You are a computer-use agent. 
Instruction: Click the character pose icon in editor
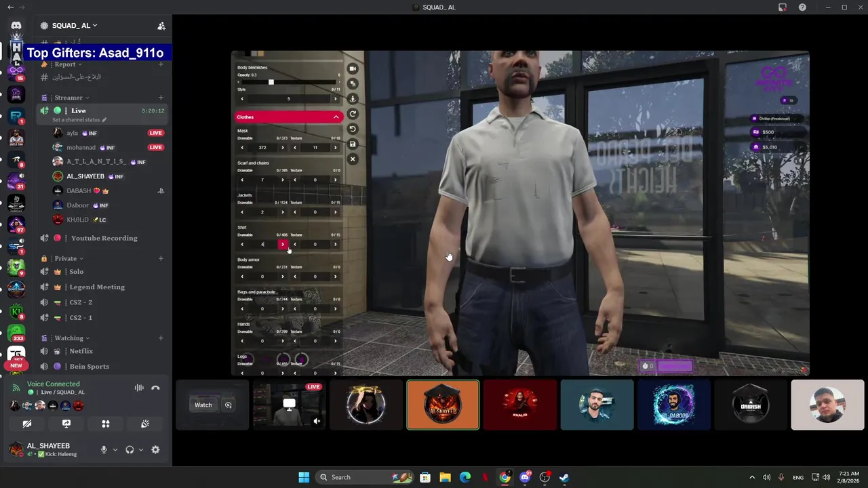tap(353, 99)
